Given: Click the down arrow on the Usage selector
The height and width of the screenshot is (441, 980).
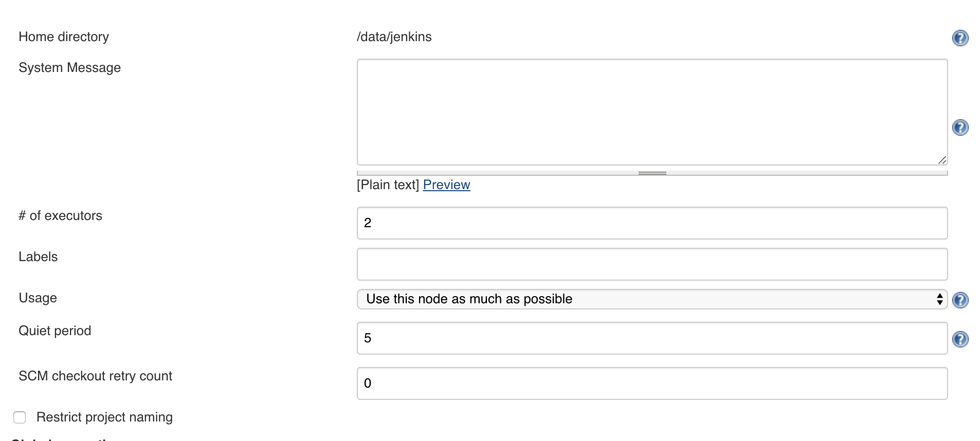Looking at the screenshot, I should pos(939,302).
